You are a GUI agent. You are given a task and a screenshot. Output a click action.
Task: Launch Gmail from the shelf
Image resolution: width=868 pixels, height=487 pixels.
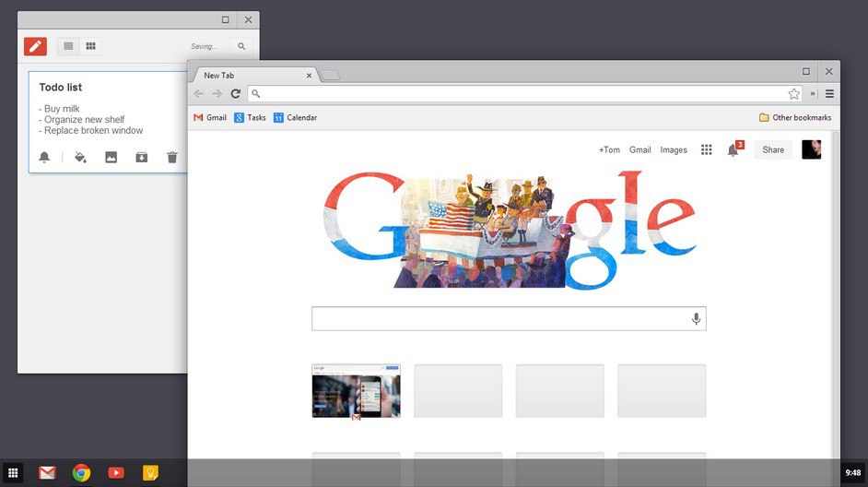click(x=47, y=472)
